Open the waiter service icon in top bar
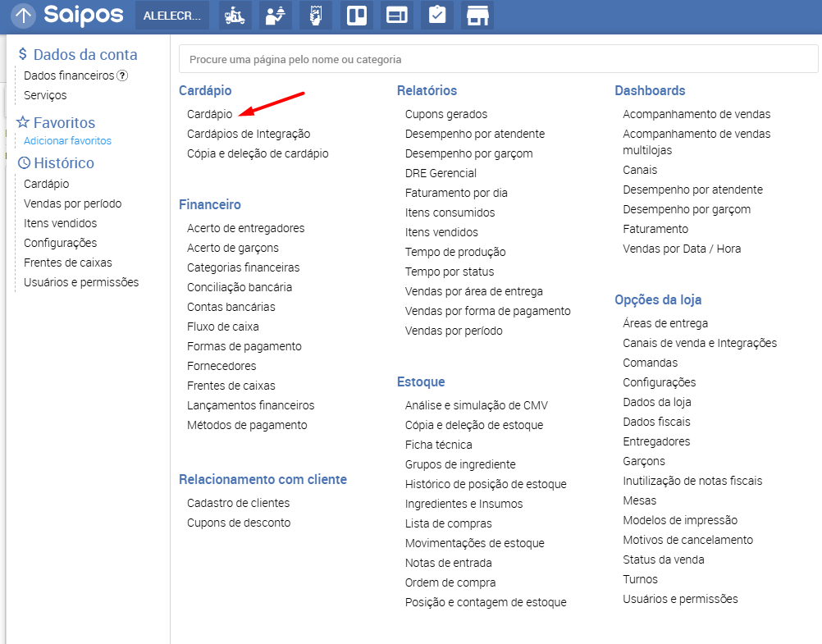Viewport: 822px width, 644px height. coord(276,16)
